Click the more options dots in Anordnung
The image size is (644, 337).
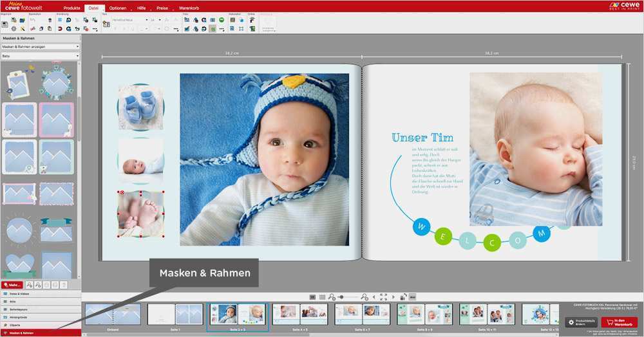(x=95, y=29)
